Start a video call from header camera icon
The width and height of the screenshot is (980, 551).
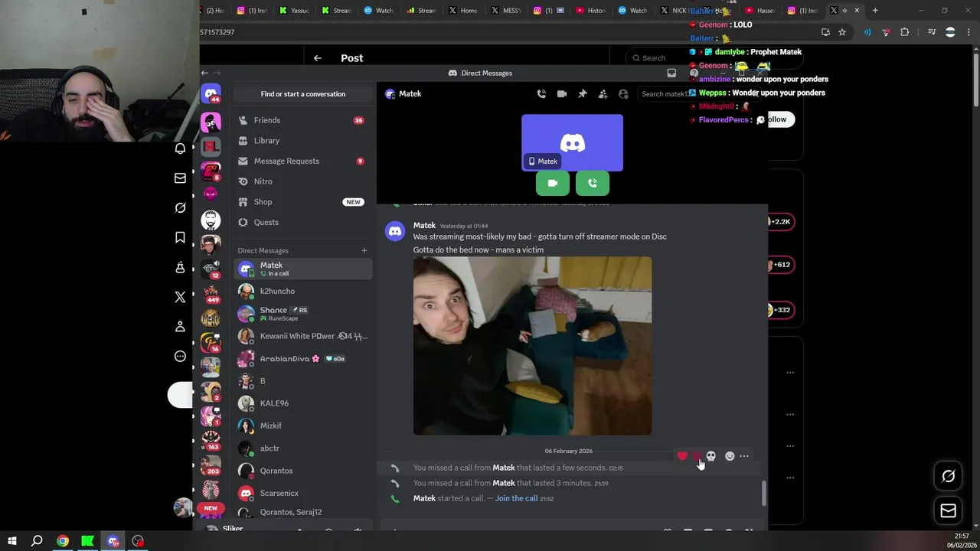coord(562,94)
